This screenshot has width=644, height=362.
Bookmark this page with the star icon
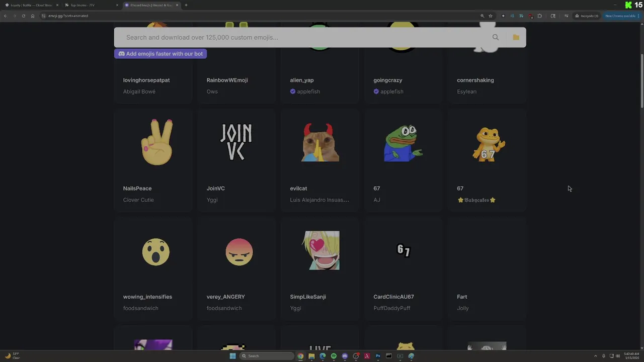491,16
